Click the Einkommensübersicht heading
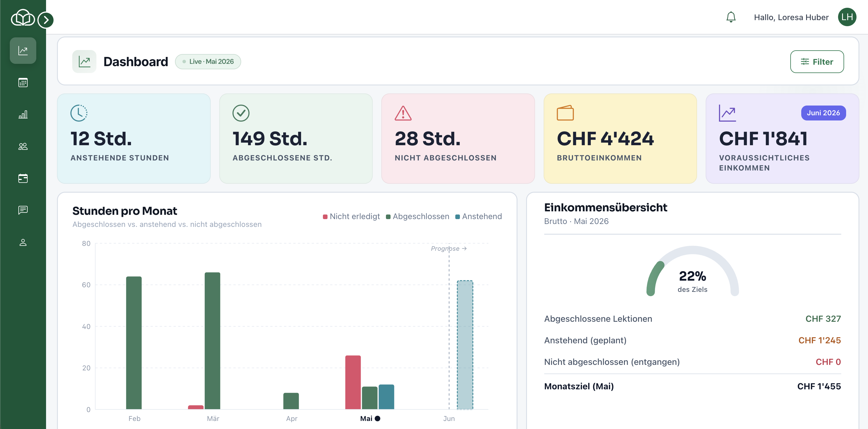The image size is (868, 429). point(606,207)
